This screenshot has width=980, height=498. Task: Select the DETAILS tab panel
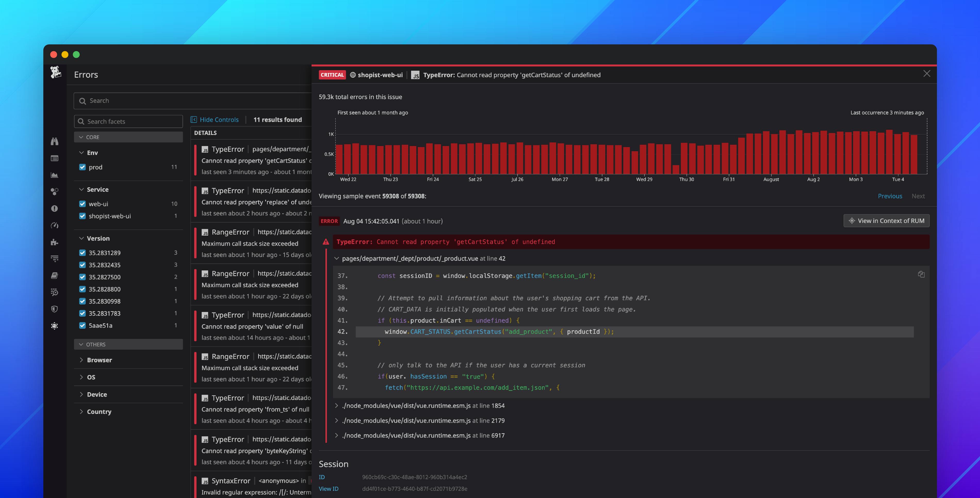tap(205, 133)
